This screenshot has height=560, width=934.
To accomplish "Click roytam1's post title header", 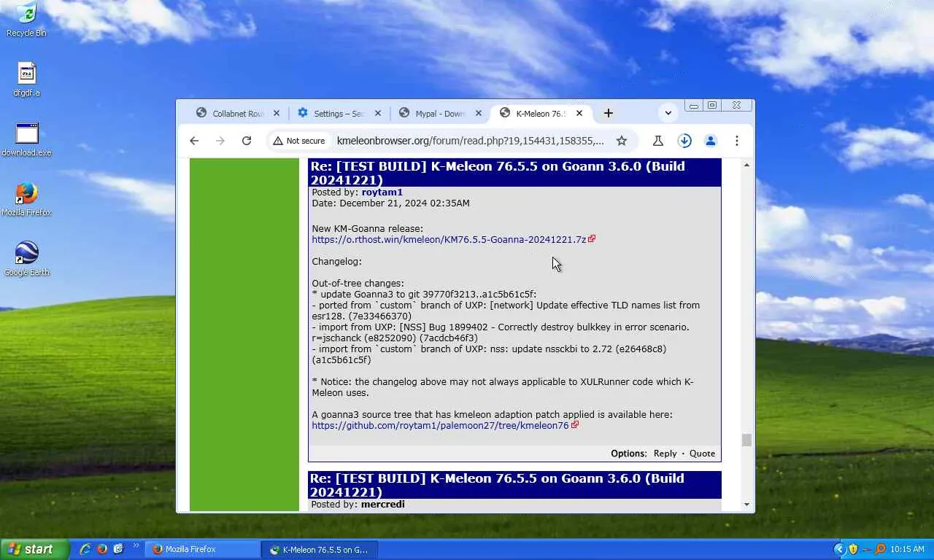I will pos(514,173).
